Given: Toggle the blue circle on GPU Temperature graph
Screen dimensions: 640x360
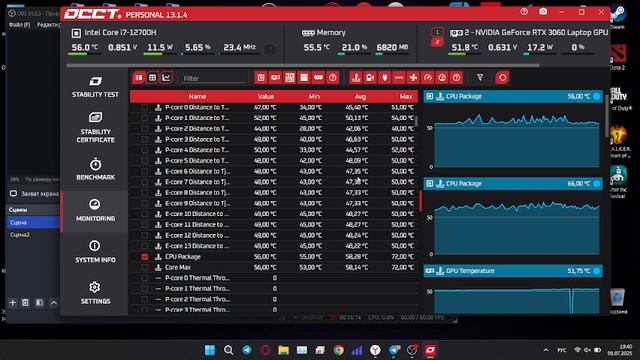Looking at the screenshot, I should point(597,271).
